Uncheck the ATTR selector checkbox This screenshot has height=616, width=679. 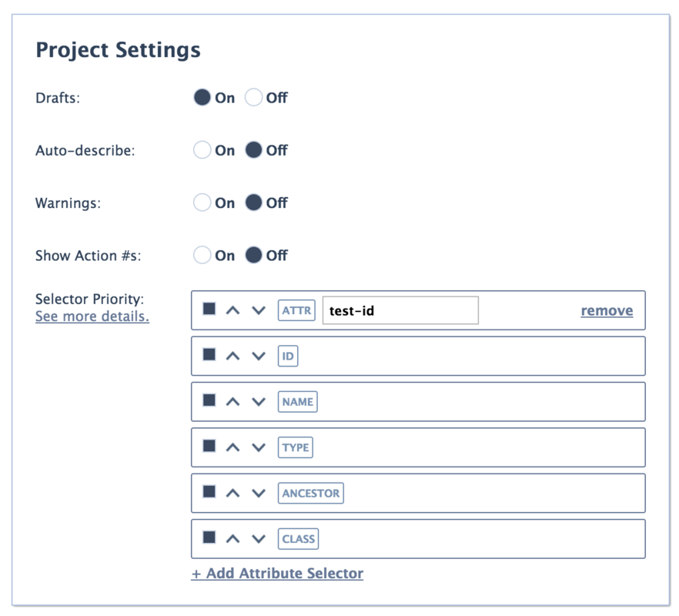[209, 309]
